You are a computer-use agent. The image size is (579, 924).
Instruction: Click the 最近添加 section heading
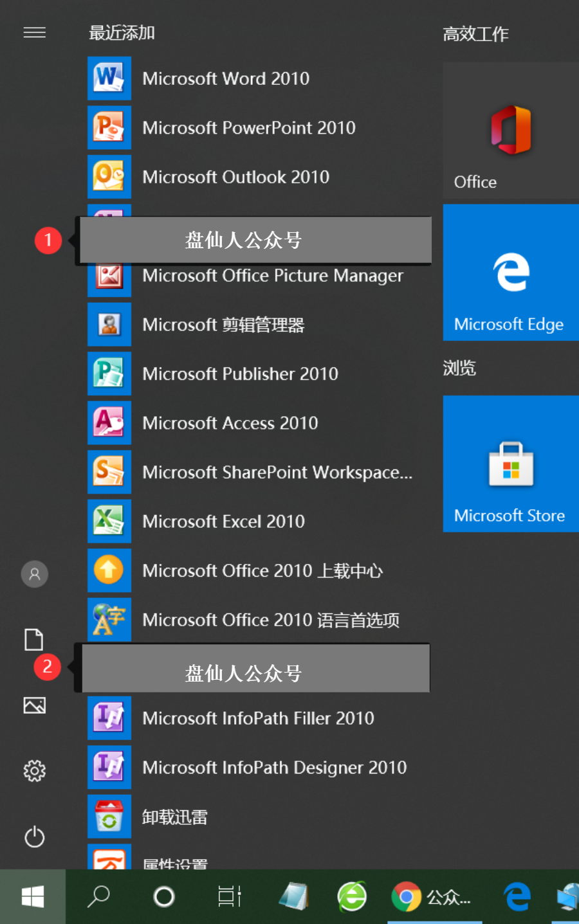pos(122,33)
